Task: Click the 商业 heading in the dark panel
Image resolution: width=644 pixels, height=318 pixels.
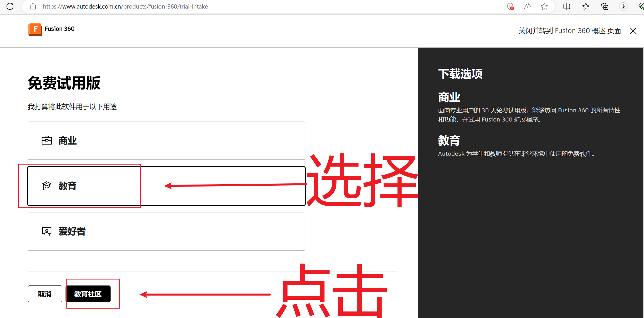Action: pyautogui.click(x=449, y=97)
